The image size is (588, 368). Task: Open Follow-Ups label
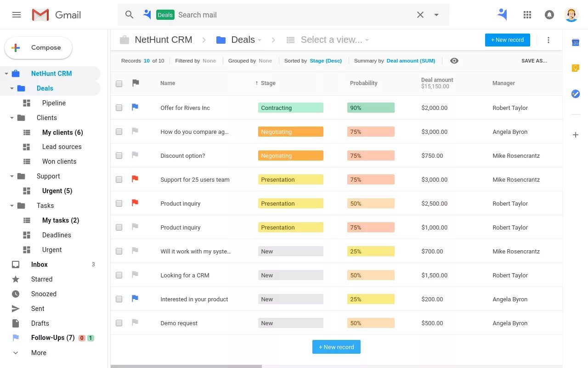[x=53, y=338]
